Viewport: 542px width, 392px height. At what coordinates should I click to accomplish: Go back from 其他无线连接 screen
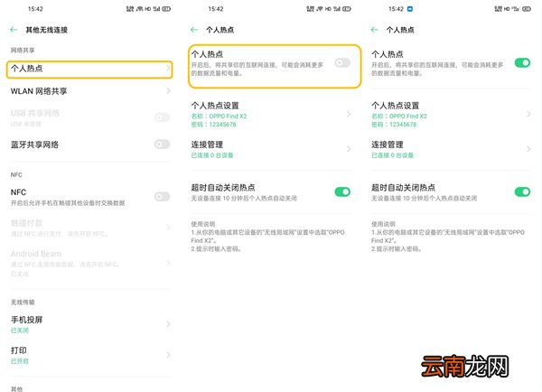[14, 30]
